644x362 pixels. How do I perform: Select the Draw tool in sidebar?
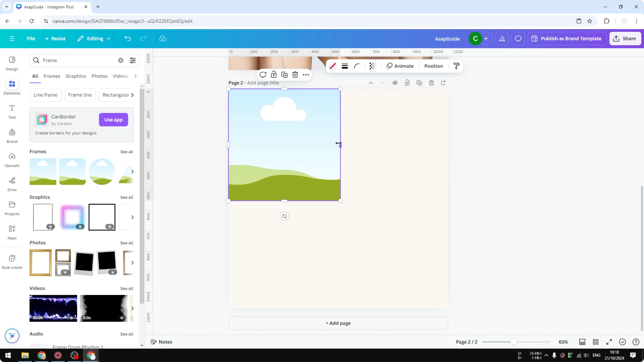(x=12, y=184)
